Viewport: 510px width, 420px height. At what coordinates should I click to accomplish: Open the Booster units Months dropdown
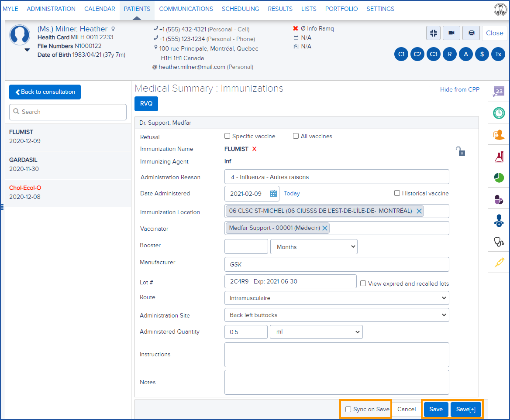click(314, 246)
